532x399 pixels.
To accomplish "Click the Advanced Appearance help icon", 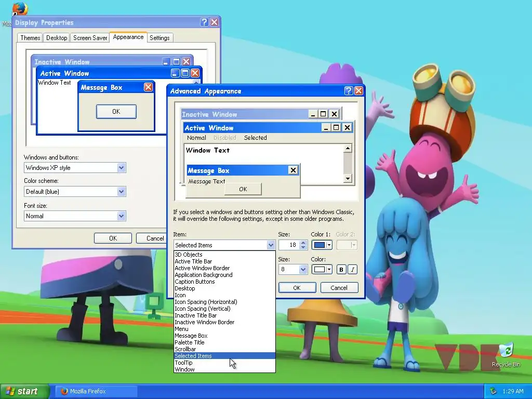I will point(349,90).
